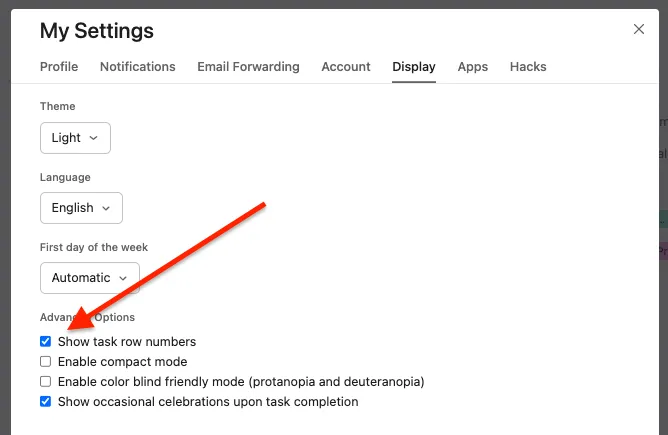Screen dimensions: 668x435
Task: Close the My Settings dialog
Action: coord(639,29)
